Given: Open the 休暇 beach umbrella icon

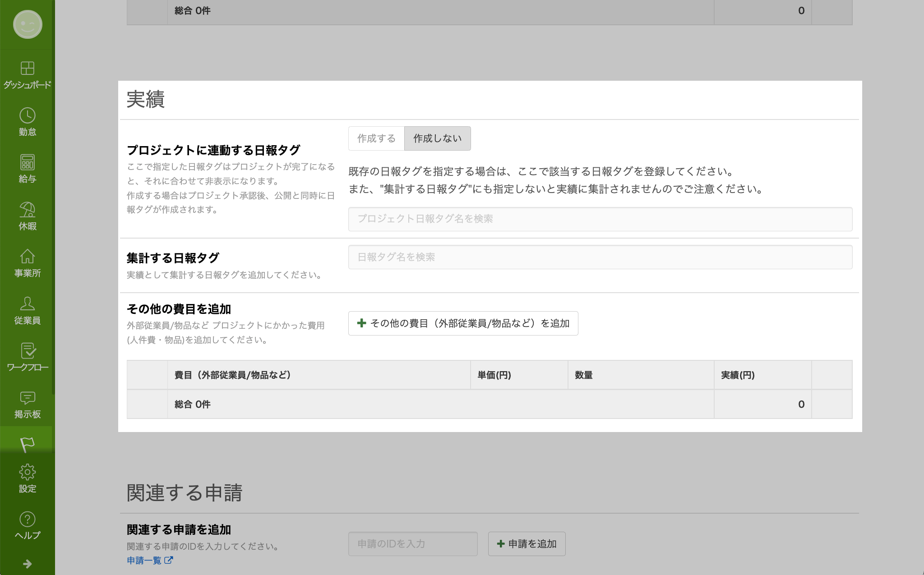Looking at the screenshot, I should (27, 210).
